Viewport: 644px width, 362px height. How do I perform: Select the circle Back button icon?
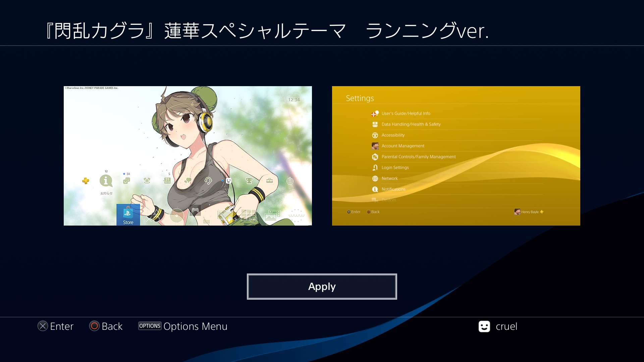point(94,326)
